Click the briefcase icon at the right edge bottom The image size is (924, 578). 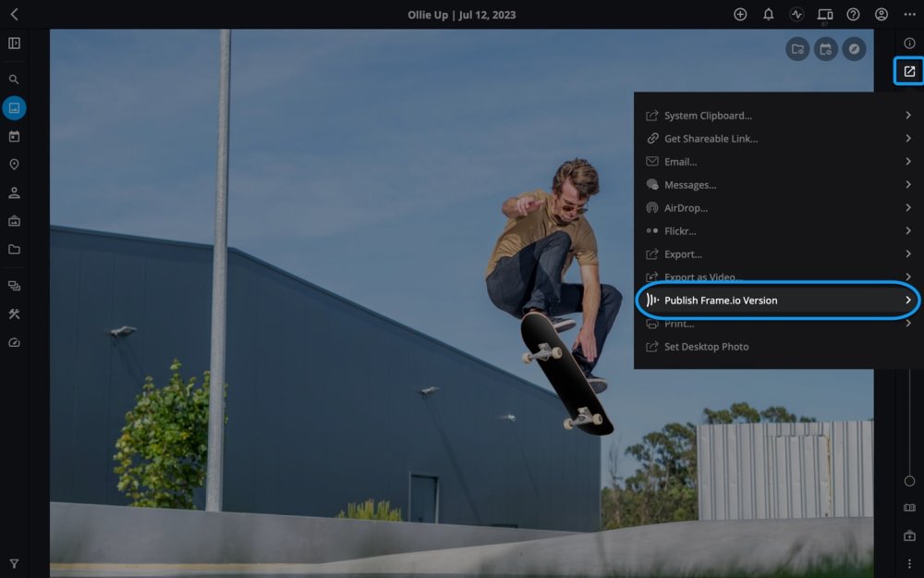pos(909,536)
